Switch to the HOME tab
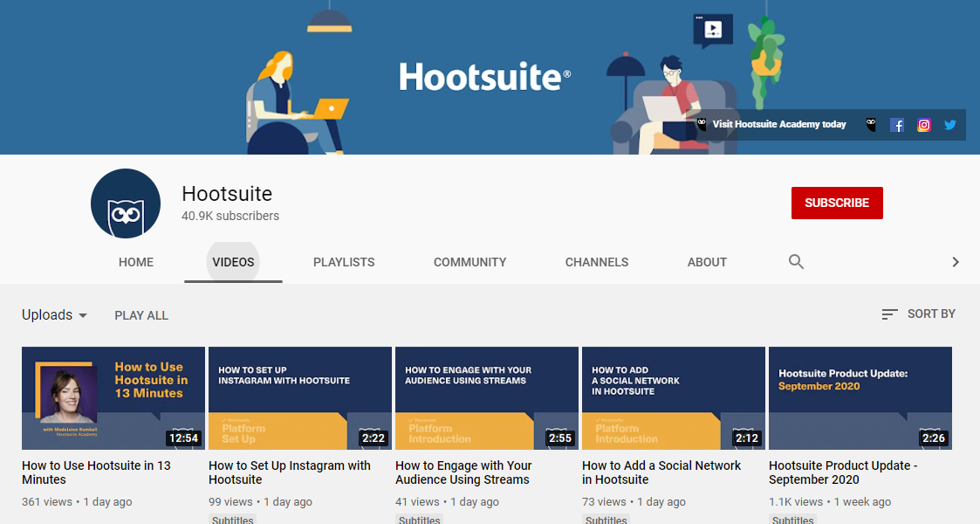Viewport: 980px width, 524px height. pyautogui.click(x=136, y=262)
